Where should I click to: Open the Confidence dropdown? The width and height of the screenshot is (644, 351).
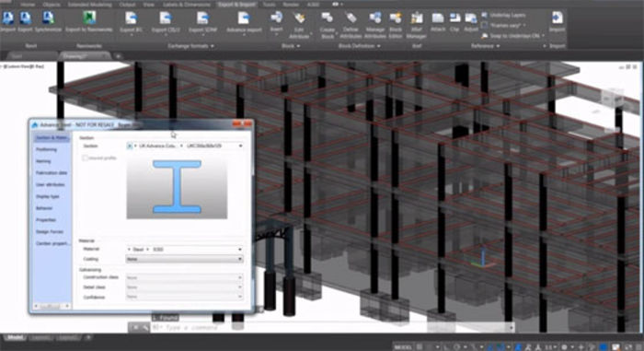(x=184, y=297)
